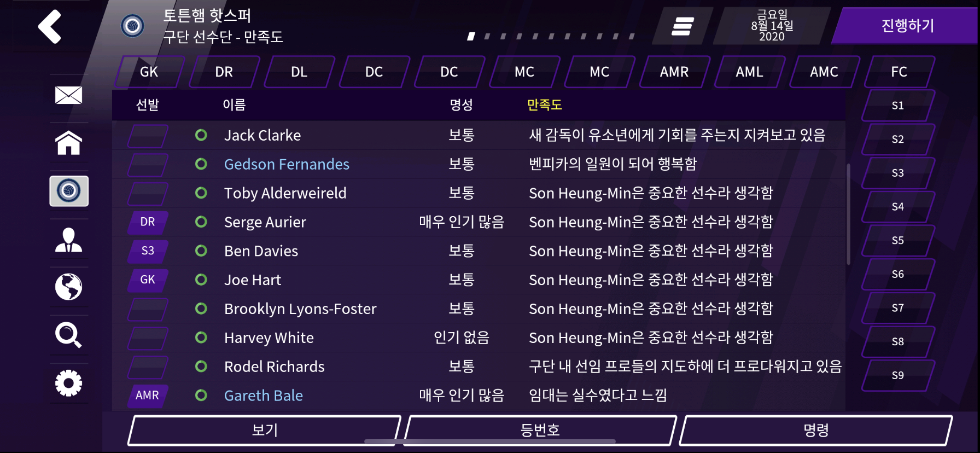The width and height of the screenshot is (980, 453).
Task: Toggle Brooklyn Lyons-Foster's empty selection slot
Action: (x=148, y=309)
